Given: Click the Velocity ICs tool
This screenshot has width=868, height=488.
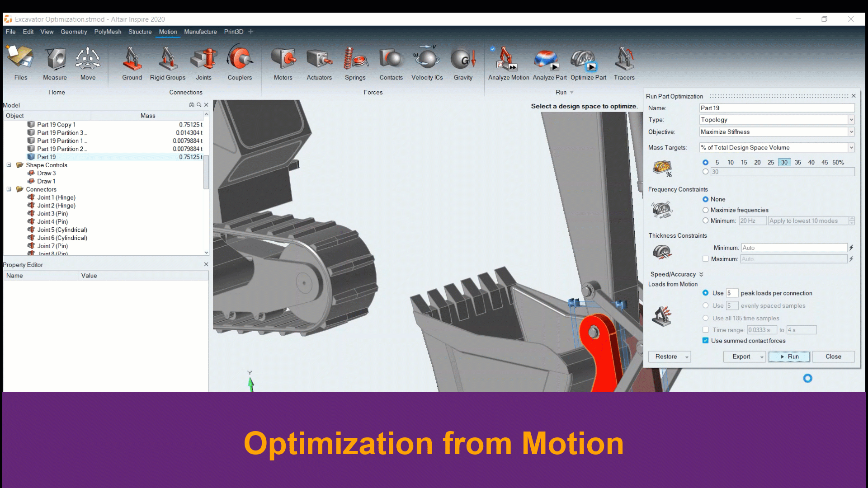Looking at the screenshot, I should (x=427, y=59).
